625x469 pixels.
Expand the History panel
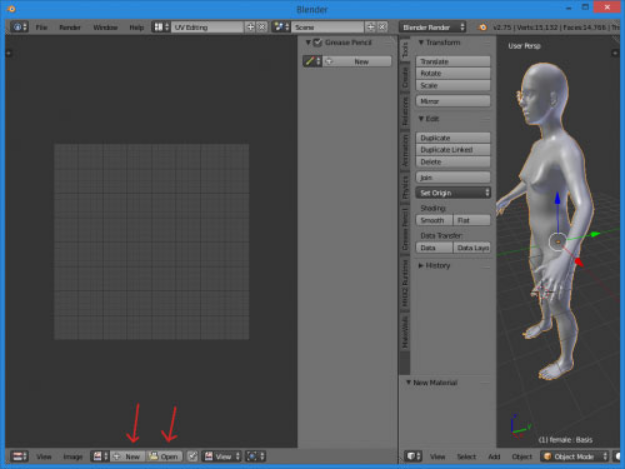(x=434, y=265)
